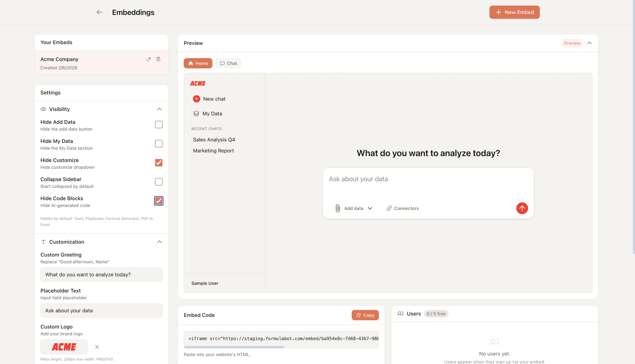Disable Hide Code Blocks
Screen dimensions: 635x364
(158, 201)
